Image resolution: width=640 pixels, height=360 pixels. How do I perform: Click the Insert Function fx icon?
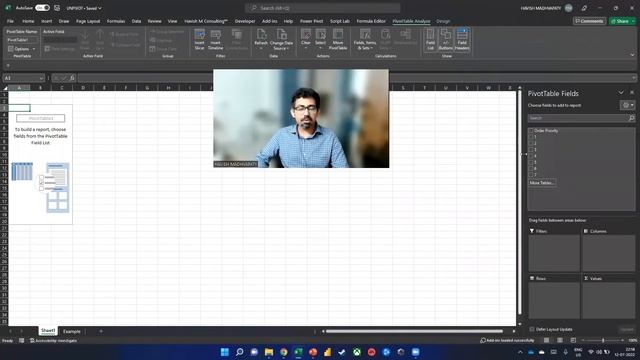(x=72, y=78)
